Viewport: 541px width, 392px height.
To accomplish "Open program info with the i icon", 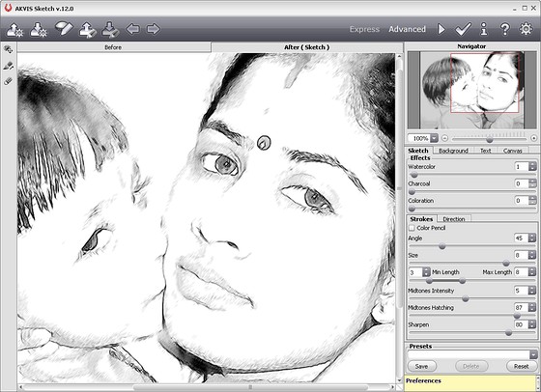I will [x=484, y=29].
